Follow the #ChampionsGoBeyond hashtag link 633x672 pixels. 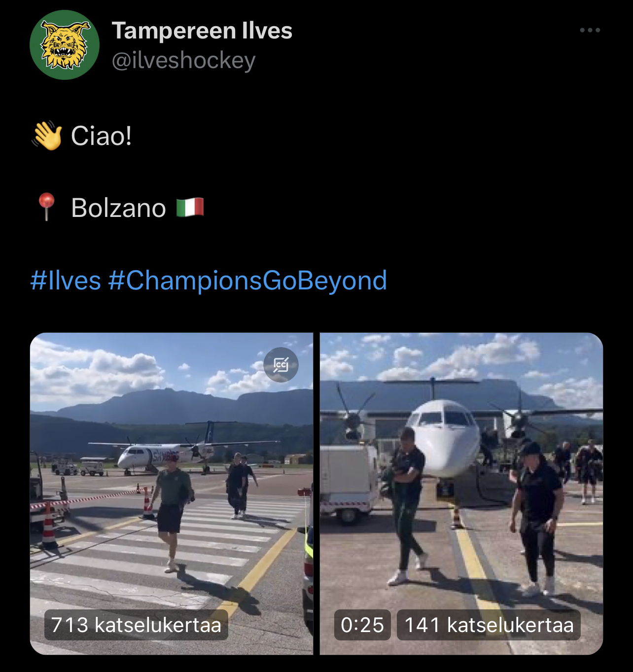[x=247, y=281]
